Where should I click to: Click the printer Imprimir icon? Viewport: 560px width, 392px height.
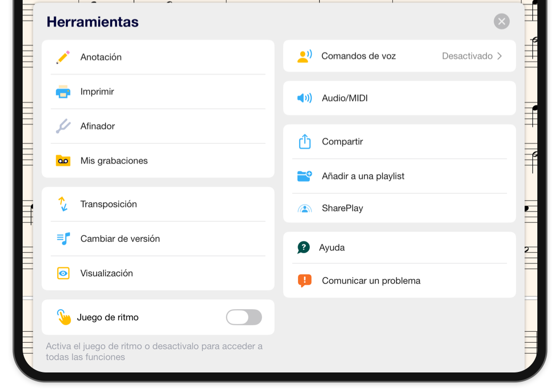[x=63, y=92]
